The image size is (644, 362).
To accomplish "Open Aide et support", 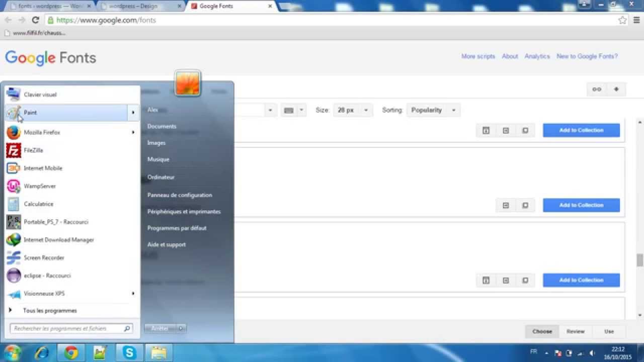I will tap(167, 244).
